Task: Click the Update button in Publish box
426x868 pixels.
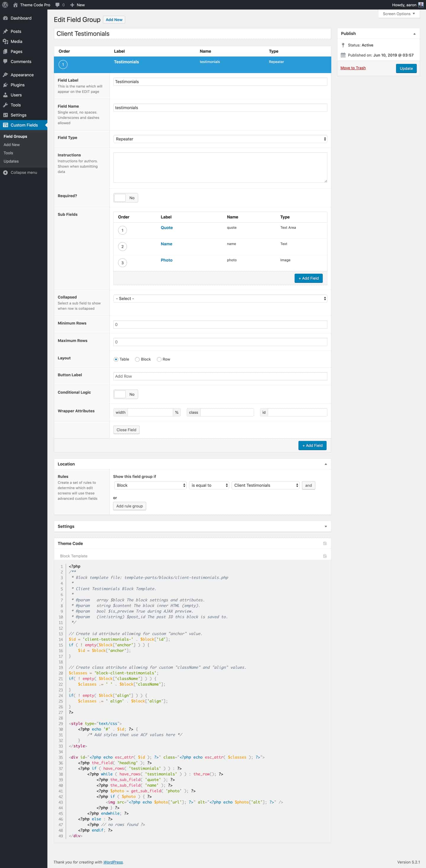Action: coord(406,68)
